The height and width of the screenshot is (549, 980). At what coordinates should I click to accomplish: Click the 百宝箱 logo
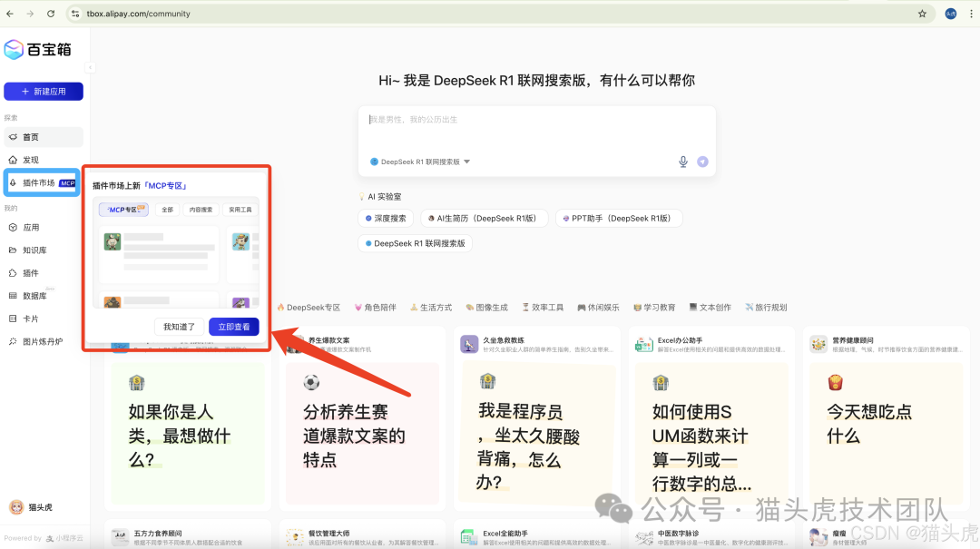37,49
